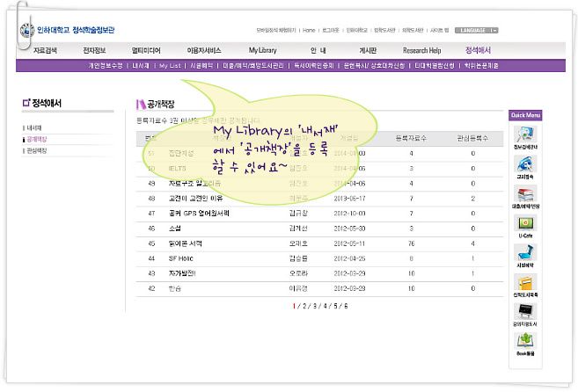Go to page 6 in pagination
Viewport: 578px width, 392px height.
click(x=346, y=306)
